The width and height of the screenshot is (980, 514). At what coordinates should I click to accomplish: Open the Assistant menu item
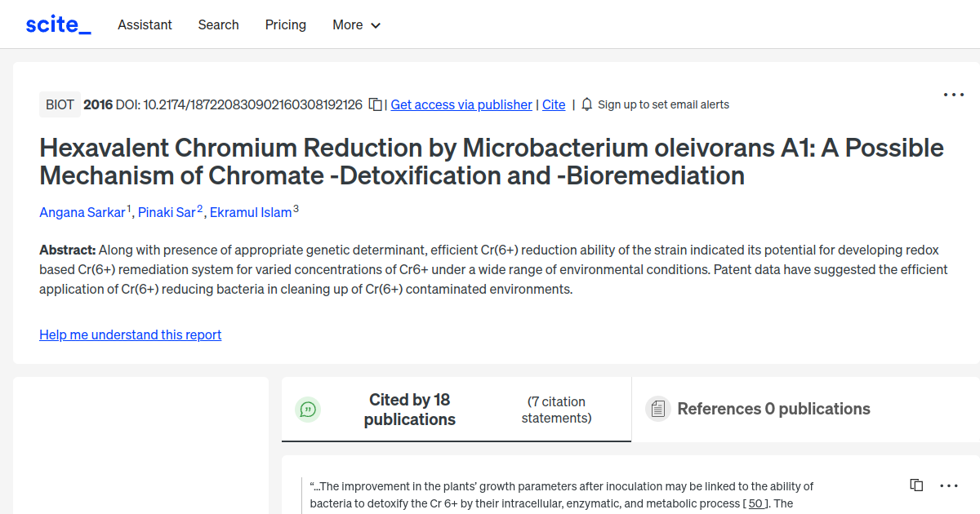[145, 24]
